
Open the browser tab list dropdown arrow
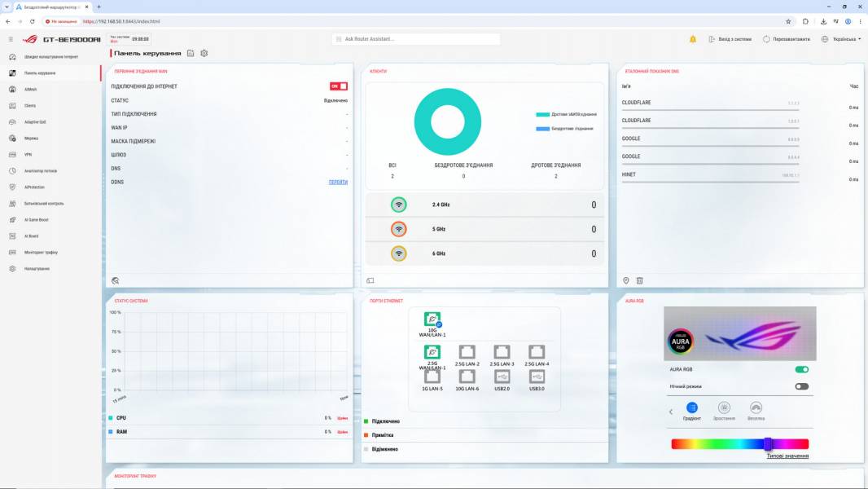7,7
